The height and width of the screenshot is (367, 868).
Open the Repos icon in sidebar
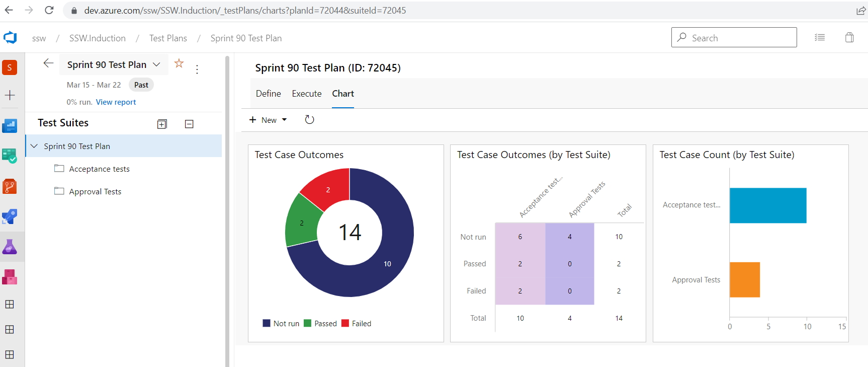(10, 186)
